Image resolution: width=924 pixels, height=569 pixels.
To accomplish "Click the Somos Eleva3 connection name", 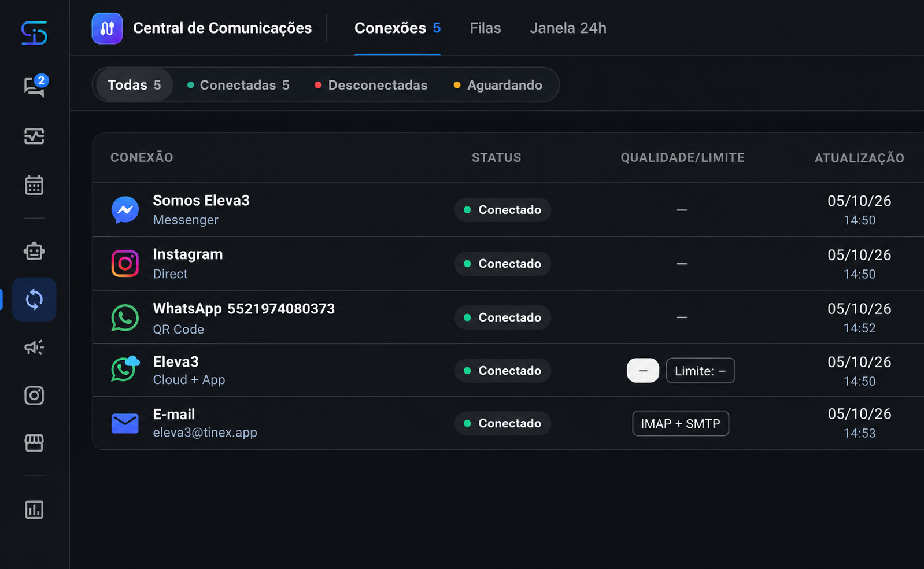I will point(201,201).
